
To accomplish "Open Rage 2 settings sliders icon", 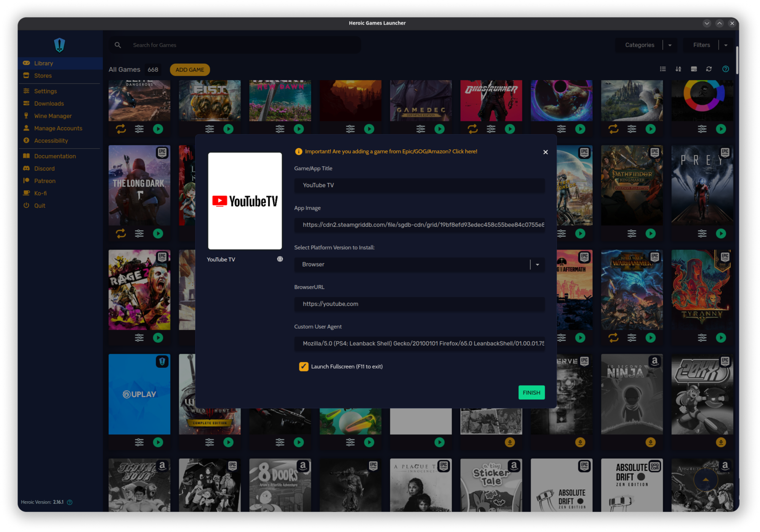I will pos(139,337).
